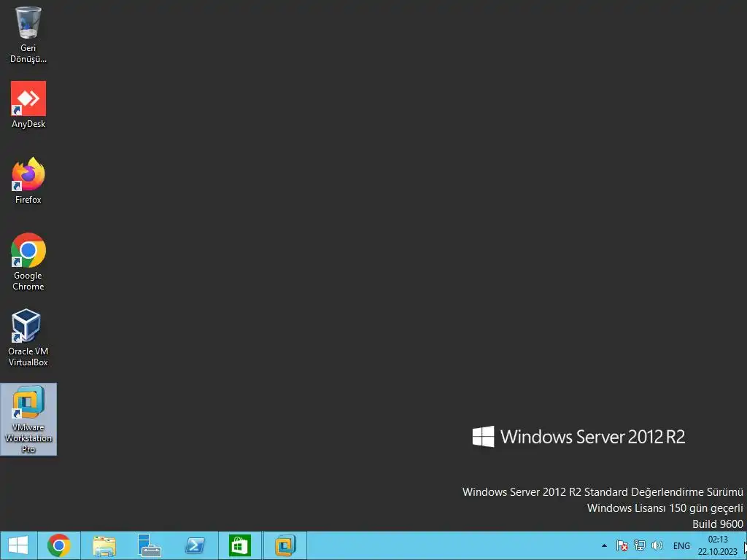Select the Geri Dönüşüm recycle bin icon
This screenshot has width=747, height=560.
pos(28,34)
